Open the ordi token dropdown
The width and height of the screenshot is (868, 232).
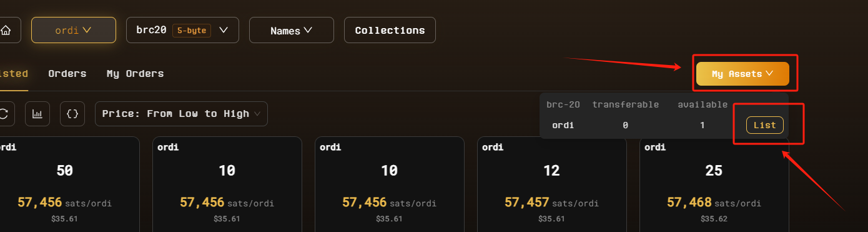coord(74,30)
